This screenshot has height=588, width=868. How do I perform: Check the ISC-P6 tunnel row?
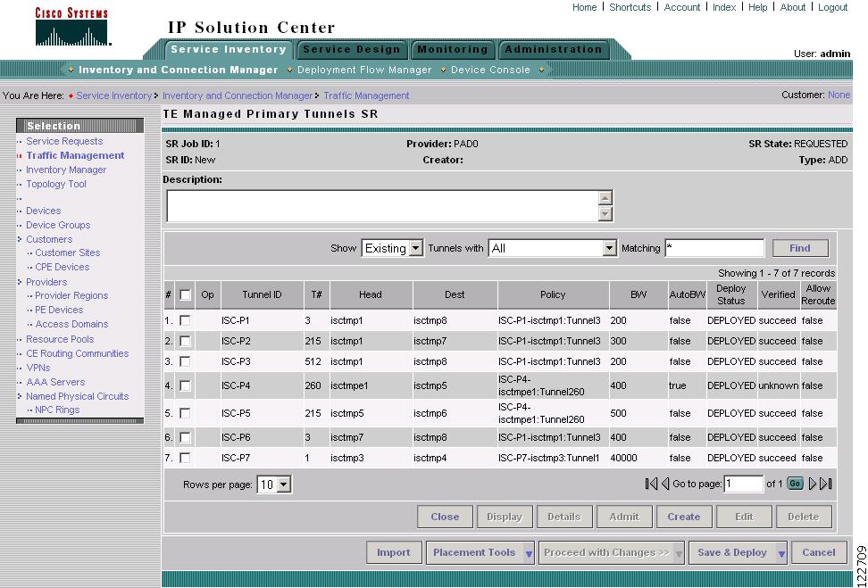pos(185,437)
